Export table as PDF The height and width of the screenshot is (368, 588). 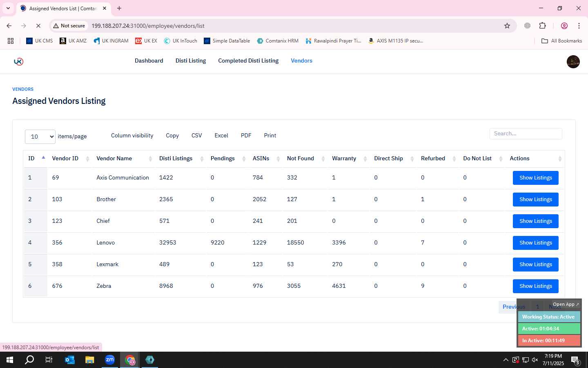tap(246, 135)
